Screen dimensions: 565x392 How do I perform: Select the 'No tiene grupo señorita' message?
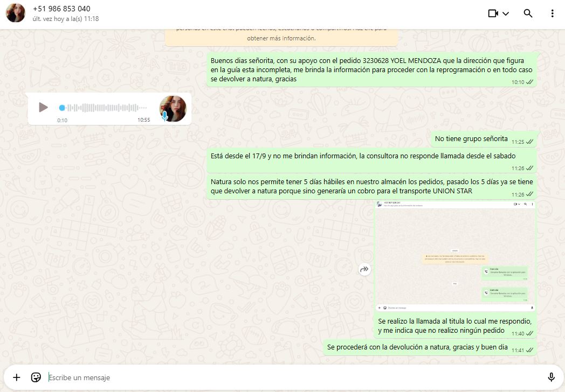tap(471, 139)
